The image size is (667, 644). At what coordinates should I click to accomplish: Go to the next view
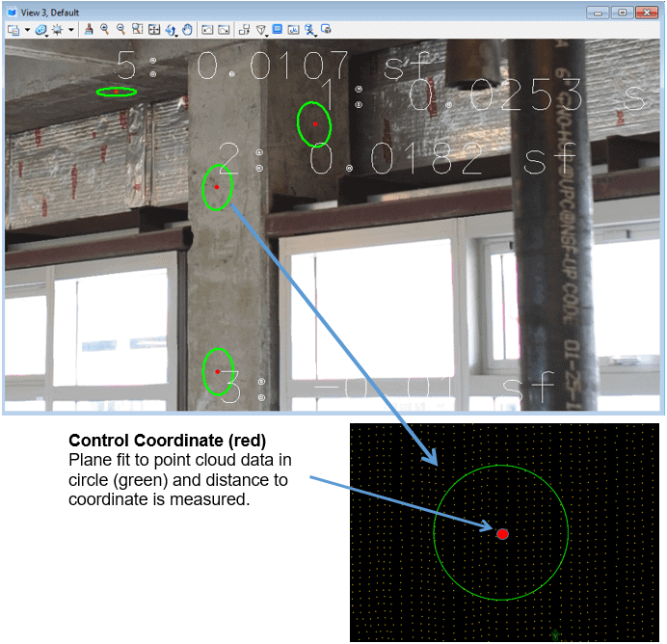pyautogui.click(x=223, y=30)
